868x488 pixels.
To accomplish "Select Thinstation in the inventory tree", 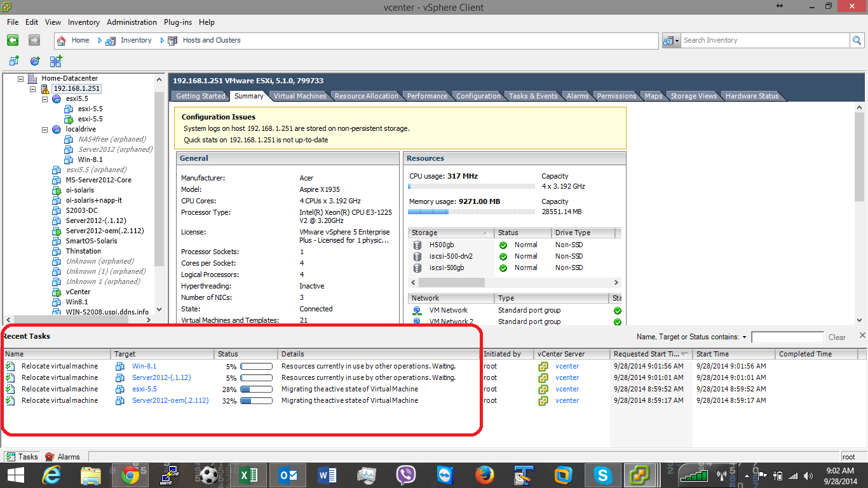I will pos(83,251).
